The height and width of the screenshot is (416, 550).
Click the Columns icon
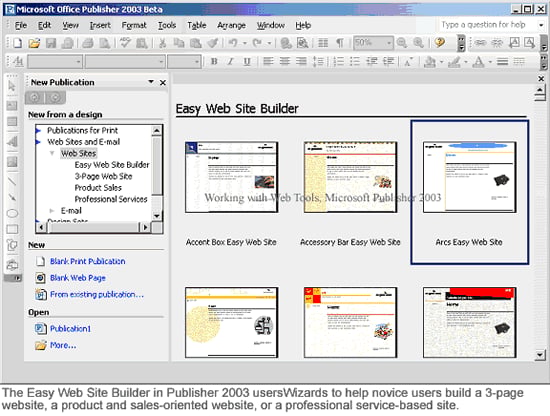pyautogui.click(x=323, y=43)
